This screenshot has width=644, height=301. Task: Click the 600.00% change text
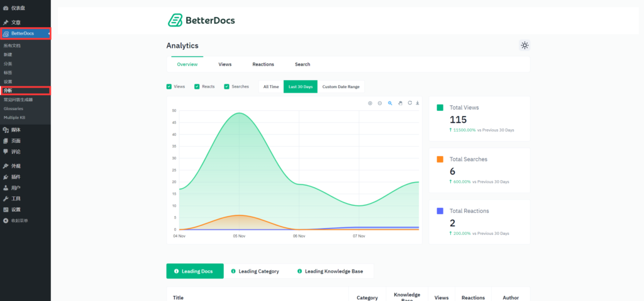click(462, 182)
